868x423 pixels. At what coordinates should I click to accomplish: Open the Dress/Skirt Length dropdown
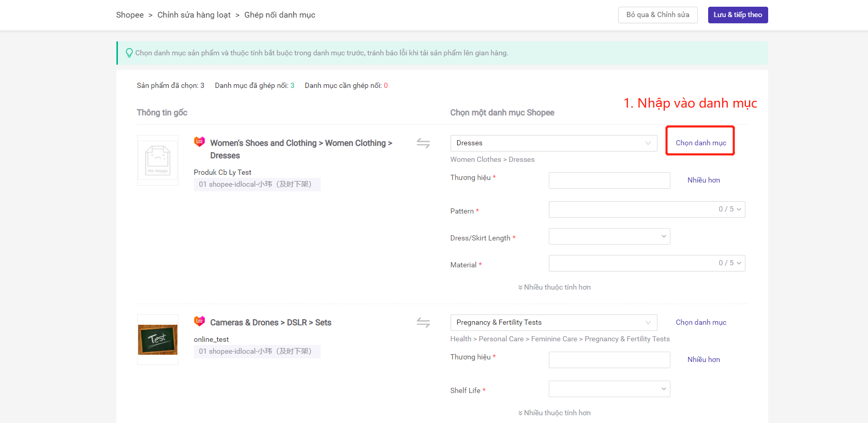point(609,236)
